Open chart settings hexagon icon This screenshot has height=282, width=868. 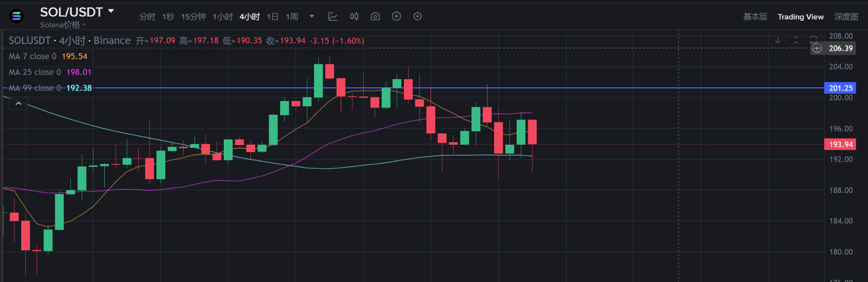(417, 17)
